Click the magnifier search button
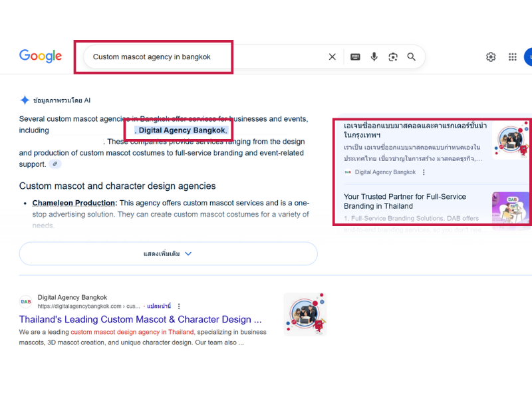Viewport: 532px width, 399px height. pyautogui.click(x=412, y=57)
